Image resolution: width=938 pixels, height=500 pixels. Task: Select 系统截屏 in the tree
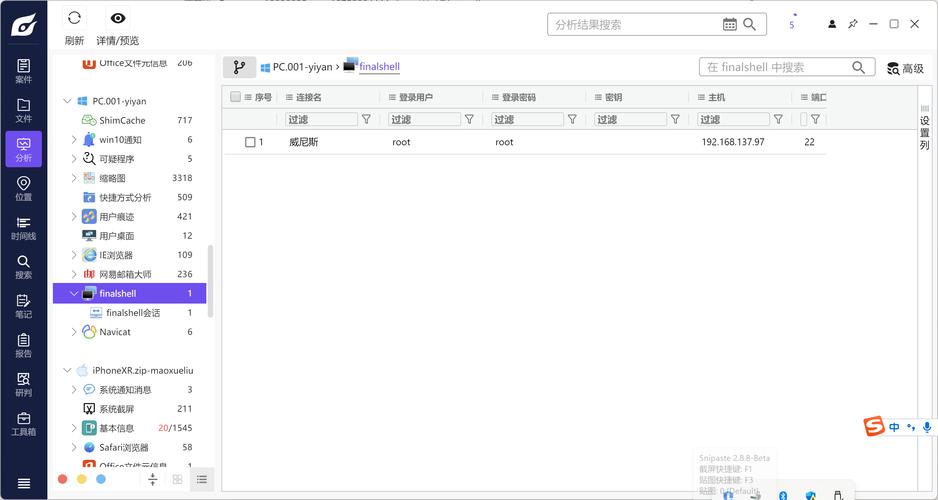[117, 409]
